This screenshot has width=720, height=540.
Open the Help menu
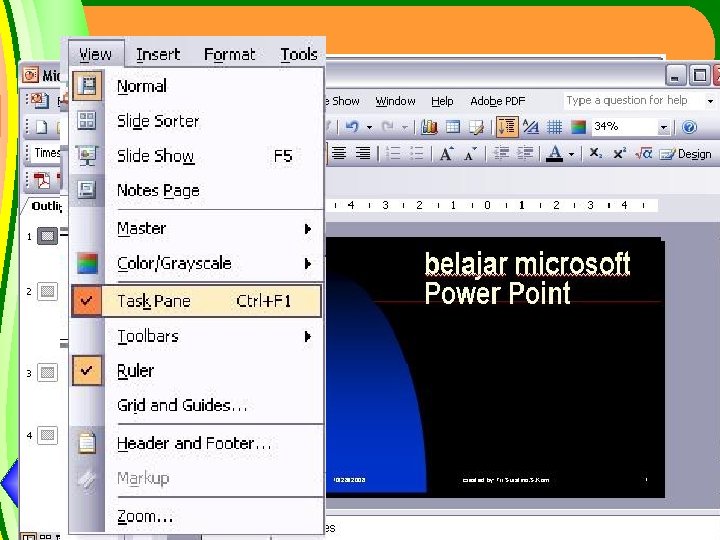[x=442, y=101]
